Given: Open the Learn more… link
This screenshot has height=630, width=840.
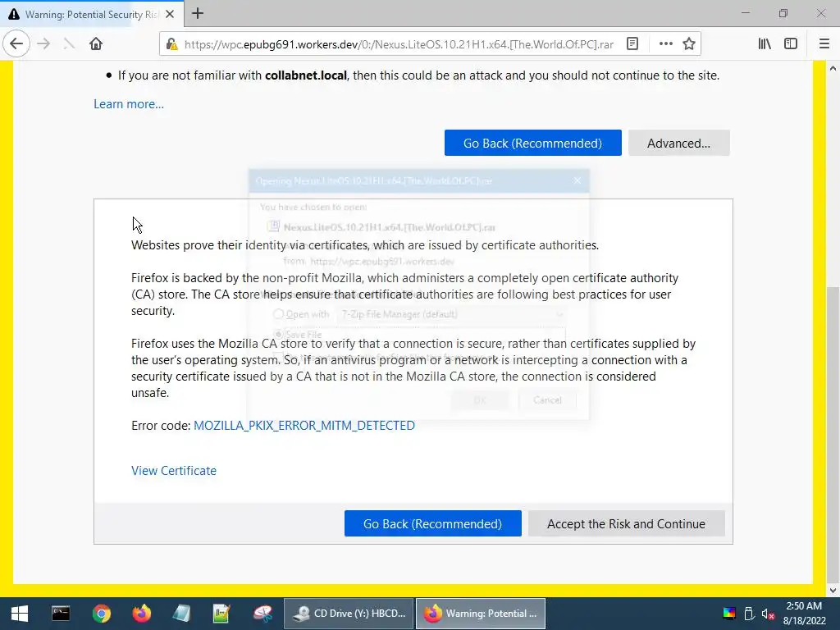Looking at the screenshot, I should pyautogui.click(x=129, y=104).
